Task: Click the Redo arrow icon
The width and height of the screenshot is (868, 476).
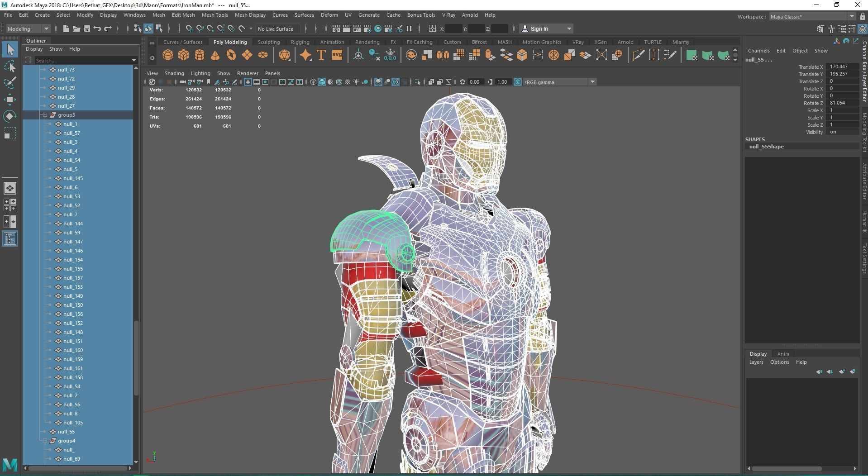Action: coord(108,29)
